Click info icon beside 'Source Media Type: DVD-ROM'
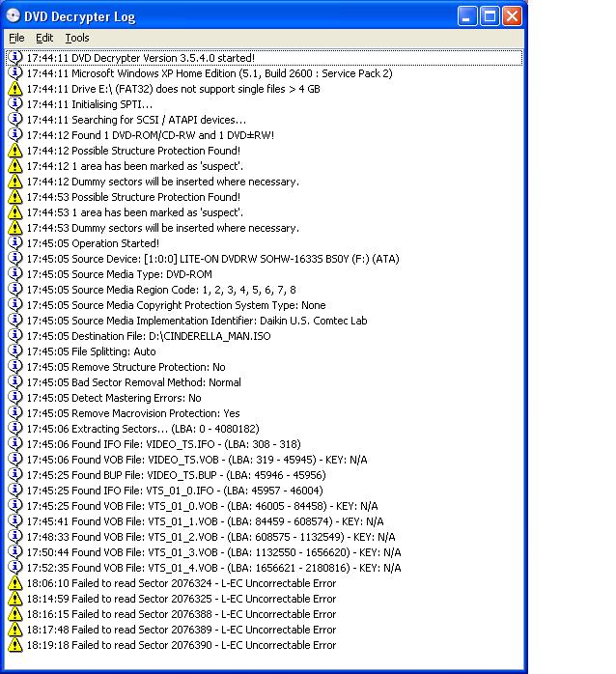The image size is (616, 674). (x=15, y=274)
